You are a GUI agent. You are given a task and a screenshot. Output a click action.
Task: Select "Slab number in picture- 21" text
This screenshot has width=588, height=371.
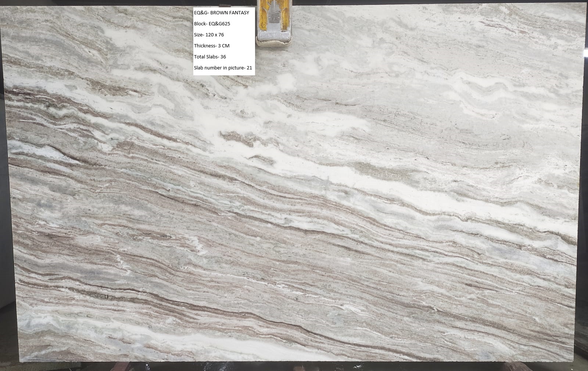point(223,68)
